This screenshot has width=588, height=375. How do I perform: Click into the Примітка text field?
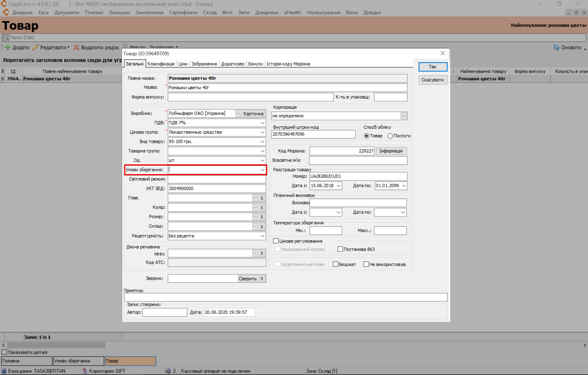[x=285, y=297]
